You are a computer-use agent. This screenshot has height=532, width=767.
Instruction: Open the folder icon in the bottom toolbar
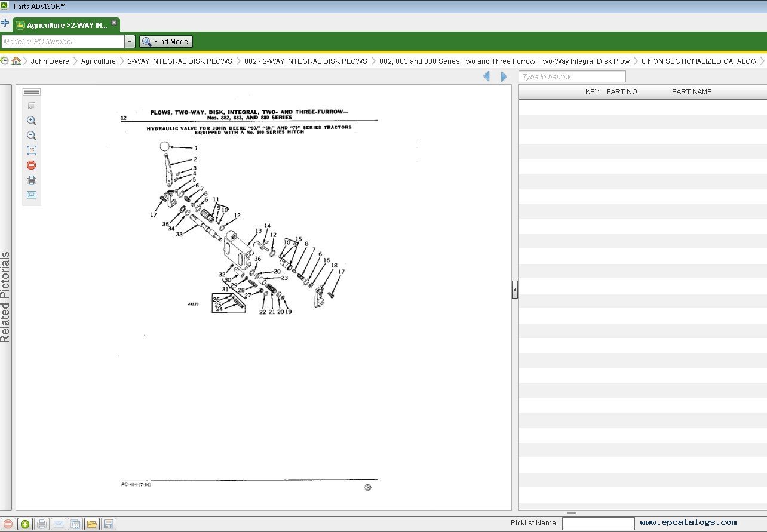(x=92, y=524)
